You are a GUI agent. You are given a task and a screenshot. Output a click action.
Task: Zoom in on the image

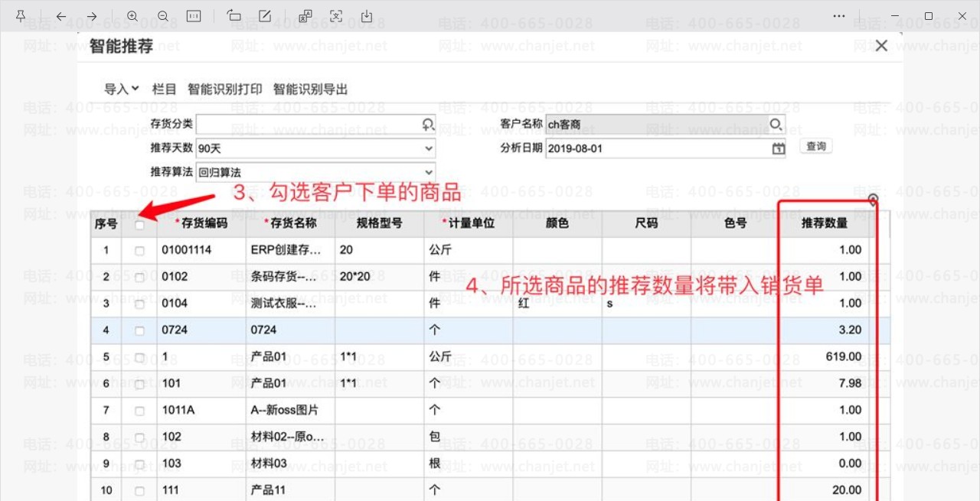click(x=132, y=16)
